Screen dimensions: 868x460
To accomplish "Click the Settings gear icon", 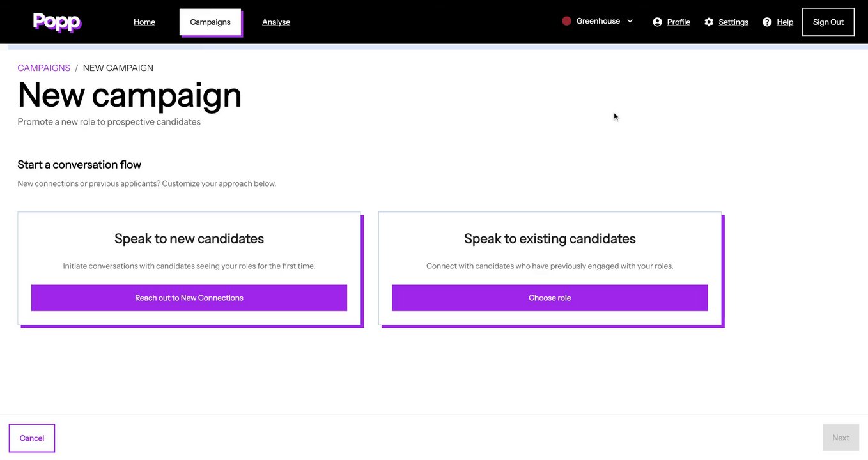I will 709,22.
